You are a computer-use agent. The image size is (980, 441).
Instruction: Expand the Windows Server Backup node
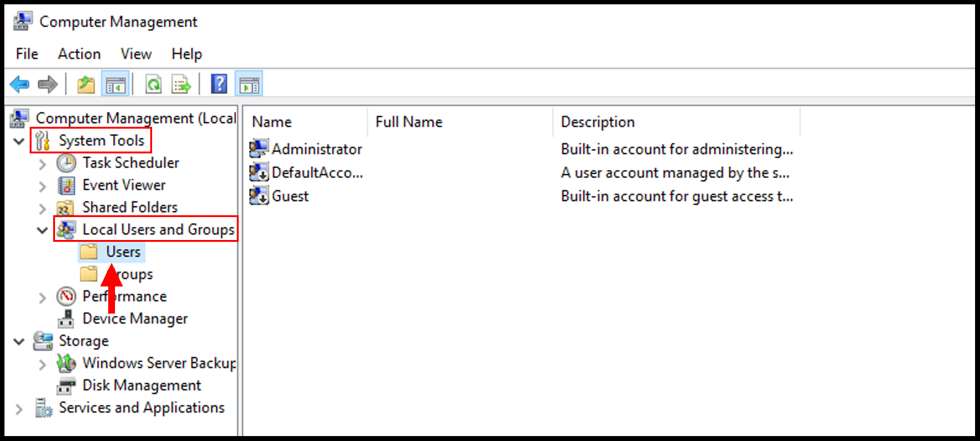pos(42,363)
